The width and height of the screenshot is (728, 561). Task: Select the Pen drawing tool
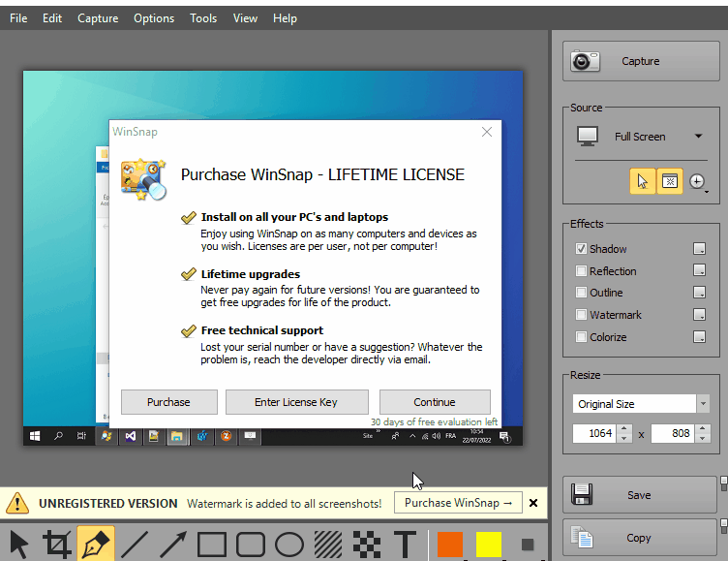pos(96,544)
